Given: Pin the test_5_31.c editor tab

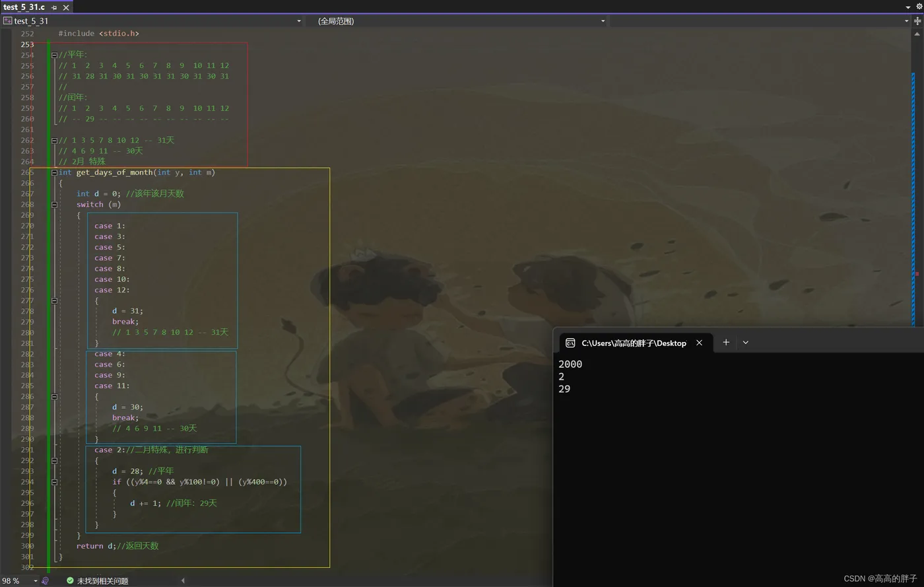Looking at the screenshot, I should (54, 7).
